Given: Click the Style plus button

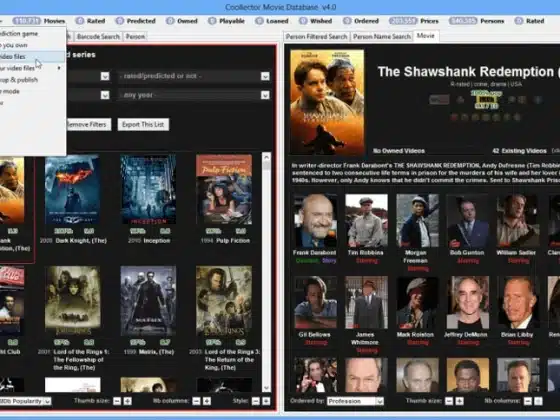Looking at the screenshot, I should 266,401.
